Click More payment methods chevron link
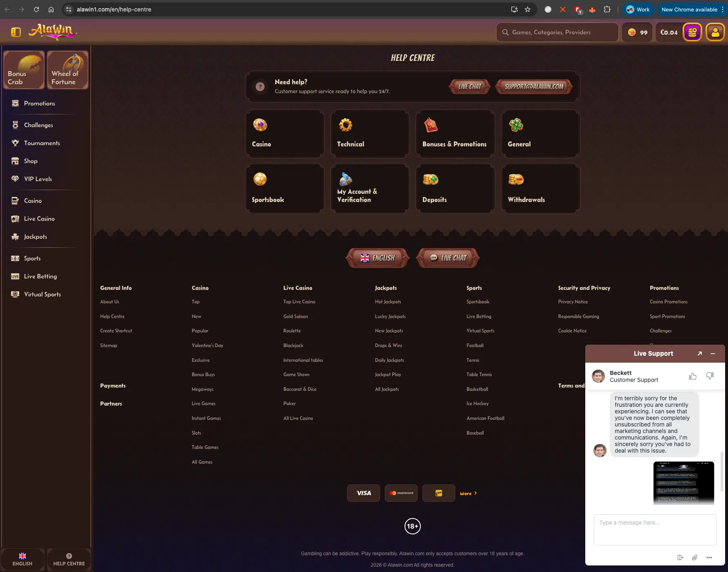This screenshot has height=572, width=728. tap(468, 493)
